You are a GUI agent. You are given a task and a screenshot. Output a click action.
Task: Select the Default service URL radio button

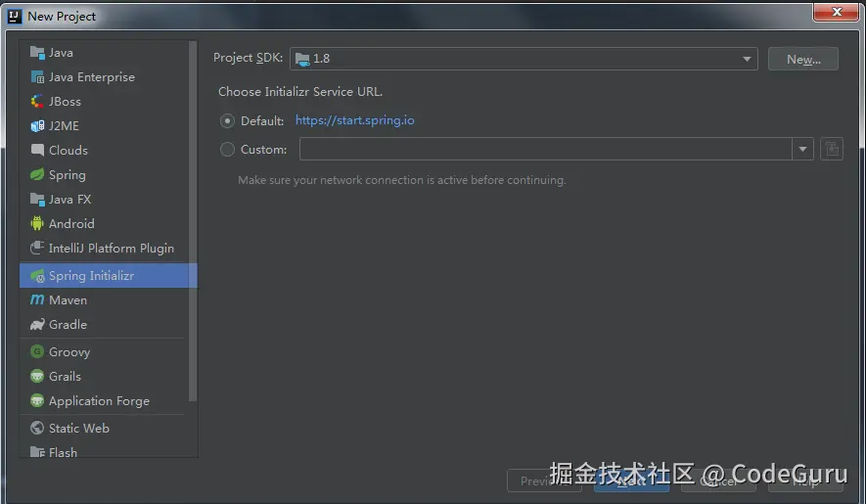click(227, 121)
